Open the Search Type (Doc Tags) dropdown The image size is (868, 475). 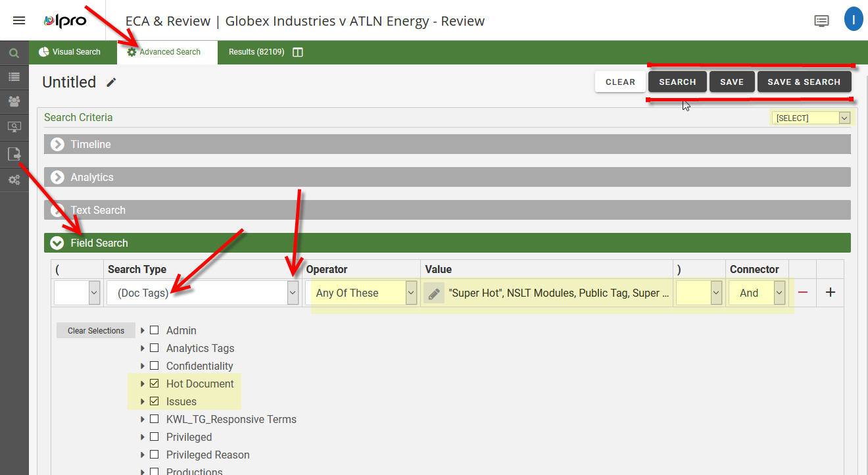[x=203, y=293]
